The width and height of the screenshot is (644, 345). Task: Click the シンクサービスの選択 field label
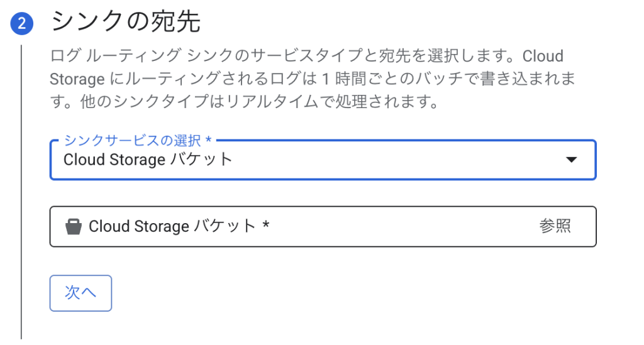point(133,140)
